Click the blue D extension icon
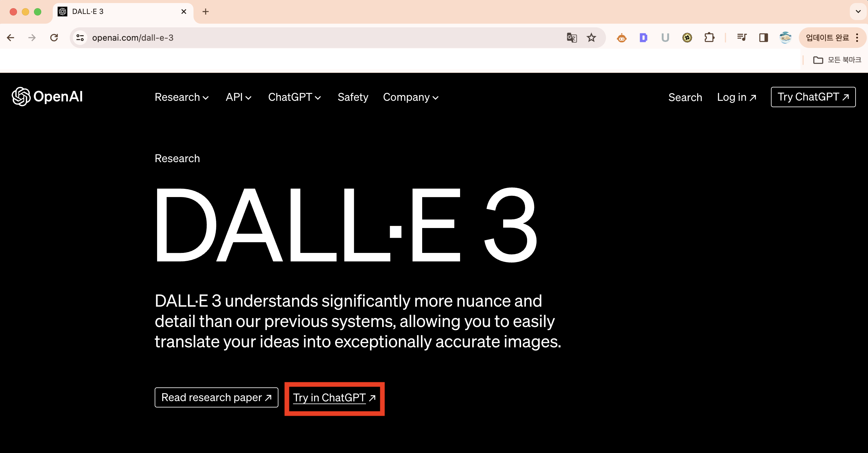Screen dimensions: 868x453 643,37
